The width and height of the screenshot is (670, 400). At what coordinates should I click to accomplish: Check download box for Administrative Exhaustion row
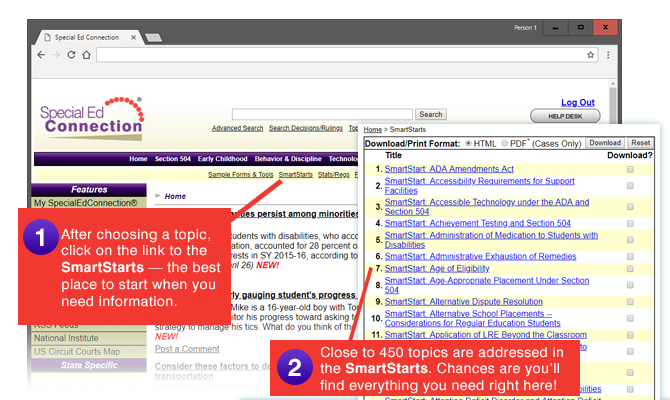point(630,257)
